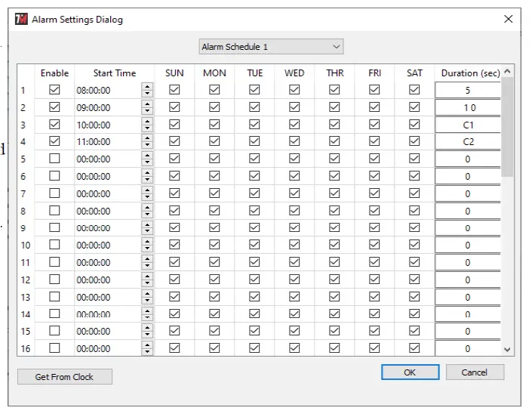The height and width of the screenshot is (414, 532).
Task: Decrease start time down arrow in row 1
Action: click(x=147, y=94)
